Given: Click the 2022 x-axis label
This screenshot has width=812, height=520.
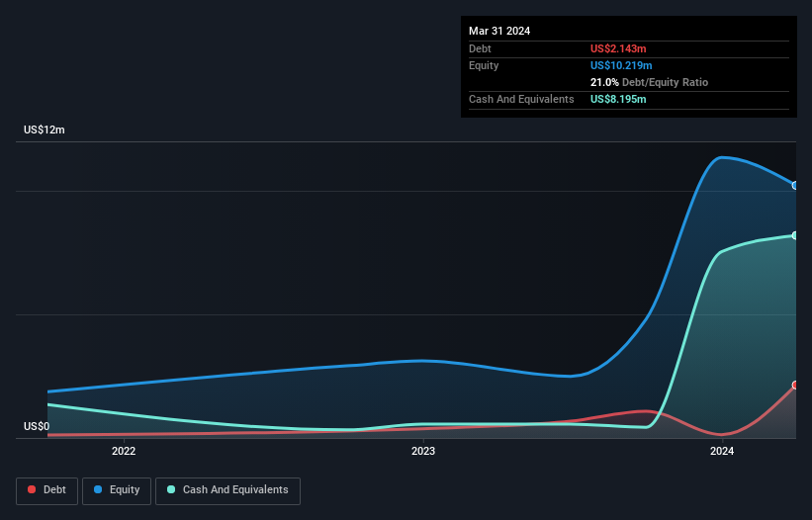Looking at the screenshot, I should pyautogui.click(x=124, y=451).
